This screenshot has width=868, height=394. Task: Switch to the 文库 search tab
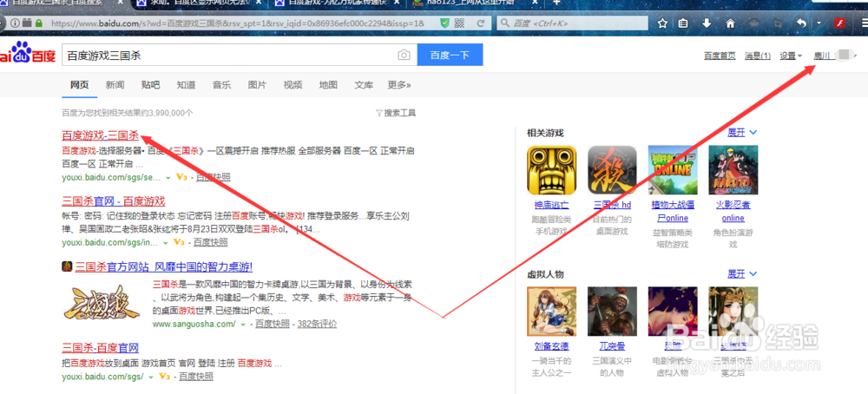pyautogui.click(x=364, y=85)
